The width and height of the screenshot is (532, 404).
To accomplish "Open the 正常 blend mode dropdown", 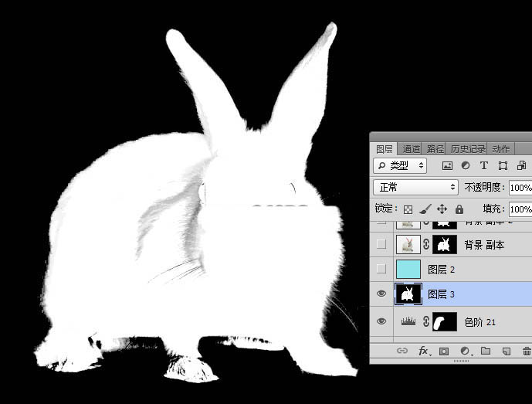I will 415,187.
